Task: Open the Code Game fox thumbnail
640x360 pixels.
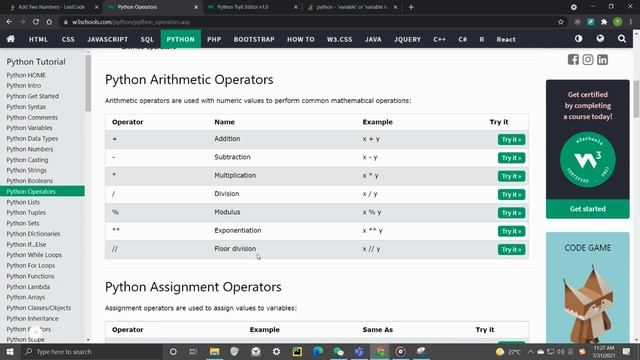Action: 588,288
